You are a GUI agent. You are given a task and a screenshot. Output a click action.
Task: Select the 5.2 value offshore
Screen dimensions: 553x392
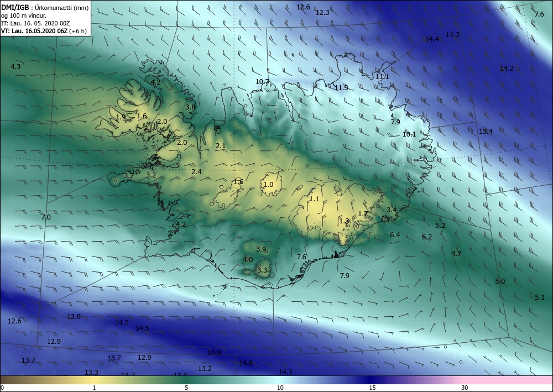pos(440,225)
